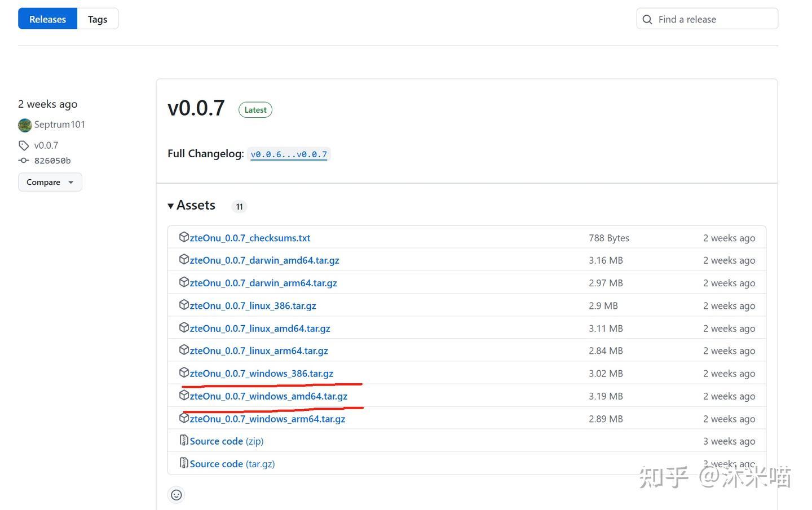Click the 2.97 MB size of darwin_arm64
The height and width of the screenshot is (510, 812).
[606, 283]
